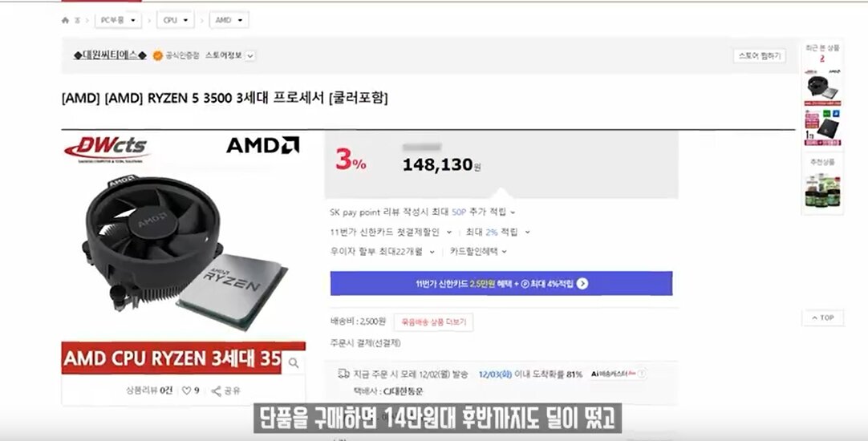Click the magnifier zoom icon on product image

pos(294,363)
